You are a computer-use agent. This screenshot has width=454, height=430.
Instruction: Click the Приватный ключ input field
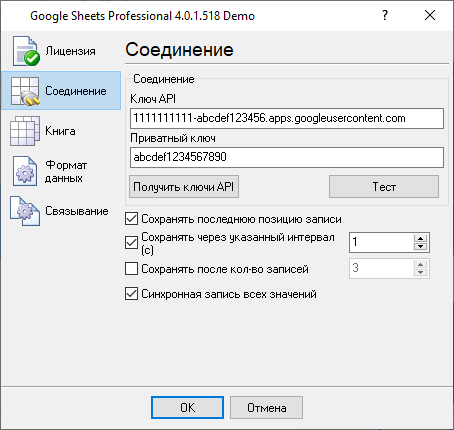tap(287, 157)
